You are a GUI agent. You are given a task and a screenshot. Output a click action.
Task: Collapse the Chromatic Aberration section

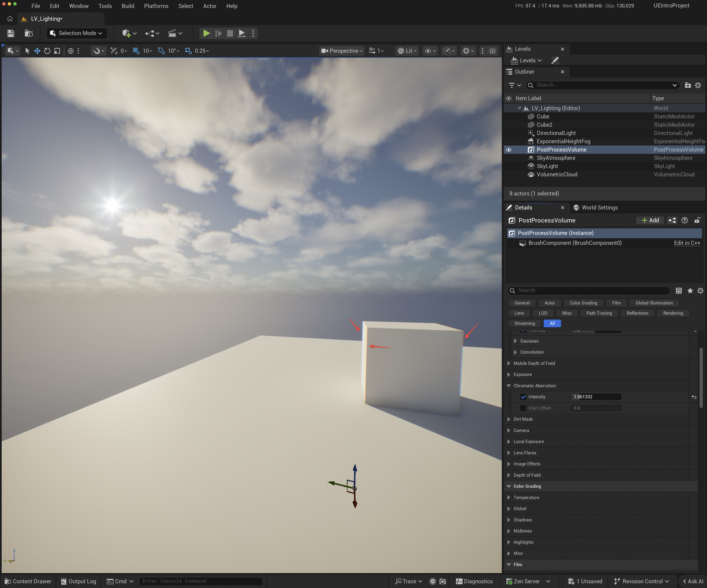pos(509,386)
